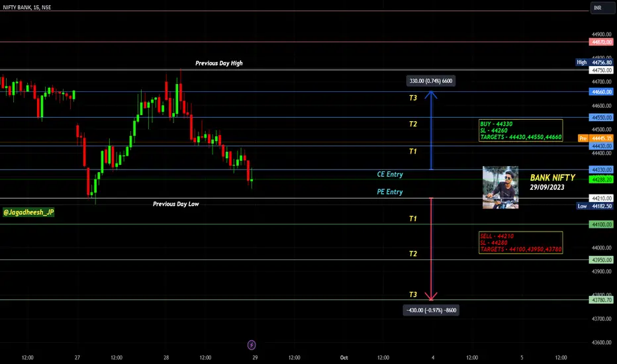This screenshot has height=364, width=617.
Task: Open the INR currency selector
Action: pos(602,8)
